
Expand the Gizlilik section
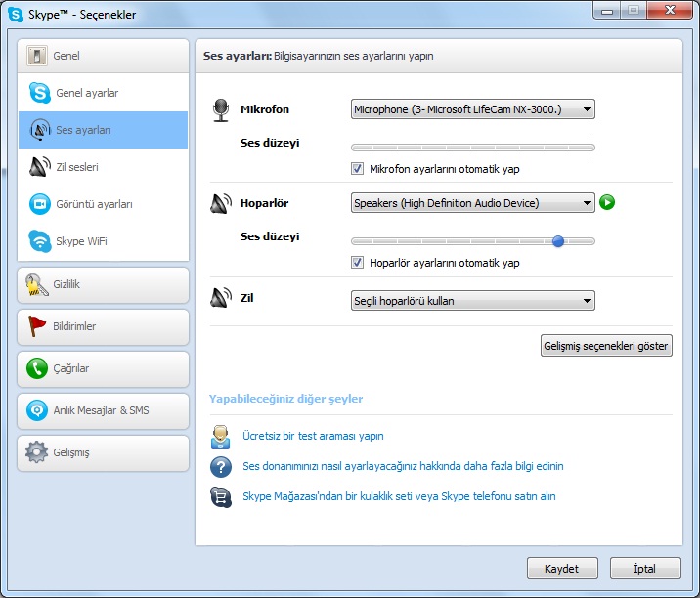click(103, 285)
